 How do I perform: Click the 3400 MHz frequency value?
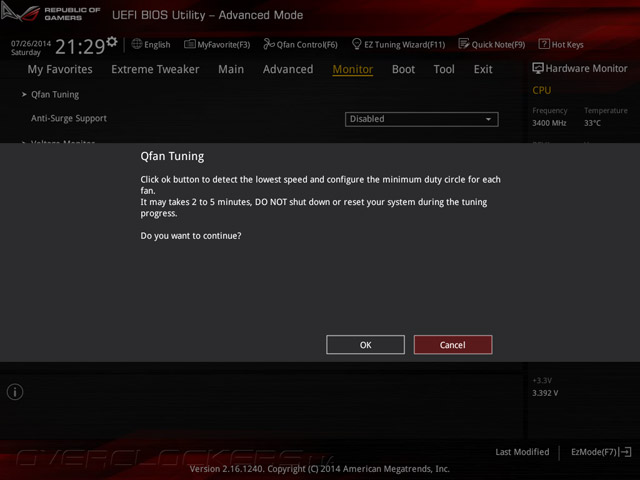coord(549,123)
